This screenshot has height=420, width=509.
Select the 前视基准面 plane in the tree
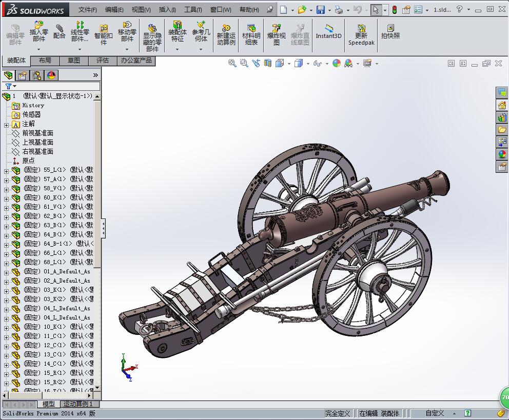coord(37,133)
